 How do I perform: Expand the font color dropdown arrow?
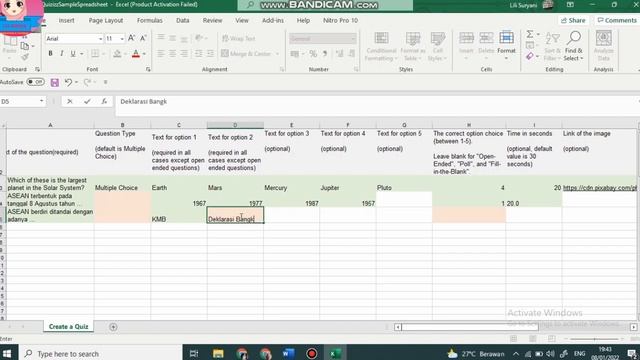[x=144, y=54]
